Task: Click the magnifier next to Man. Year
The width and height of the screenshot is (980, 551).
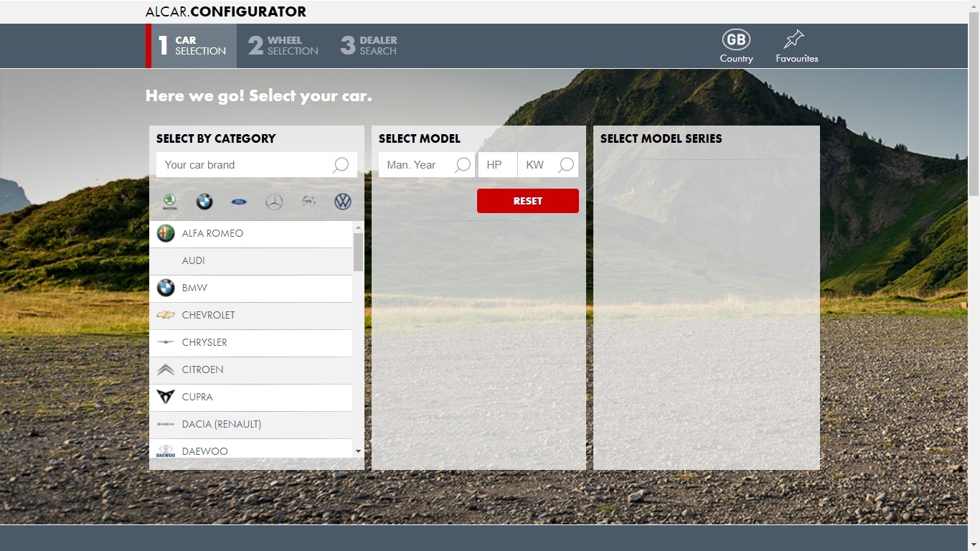Action: pos(463,165)
